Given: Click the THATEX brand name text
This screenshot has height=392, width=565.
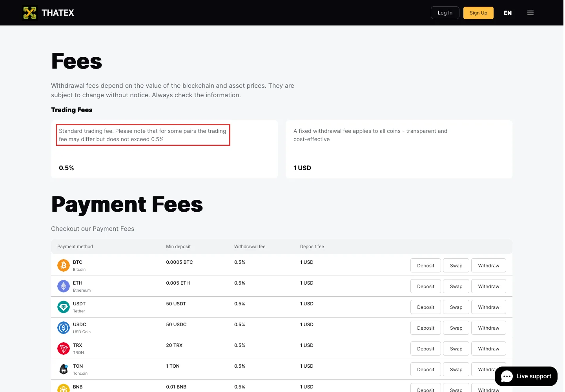Looking at the screenshot, I should [x=58, y=13].
